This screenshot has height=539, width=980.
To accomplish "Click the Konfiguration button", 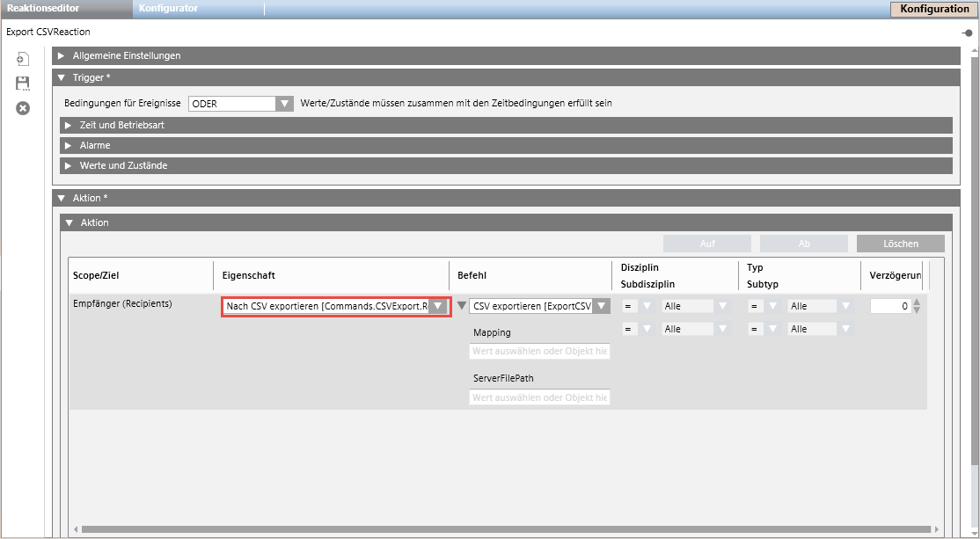I will [x=934, y=9].
